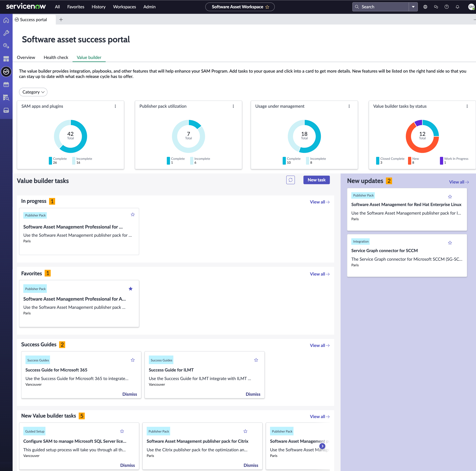Open Software Asset Management for Red Hat card
Image resolution: width=476 pixels, height=471 pixels.
(x=407, y=209)
